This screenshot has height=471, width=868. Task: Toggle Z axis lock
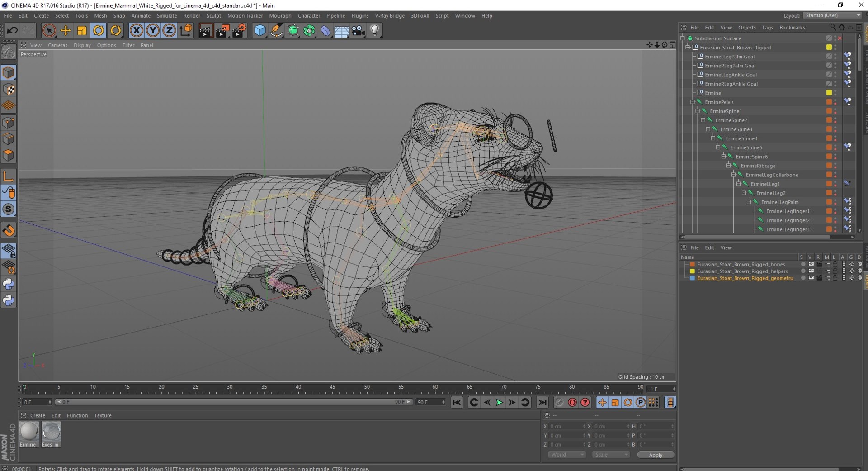pyautogui.click(x=169, y=30)
